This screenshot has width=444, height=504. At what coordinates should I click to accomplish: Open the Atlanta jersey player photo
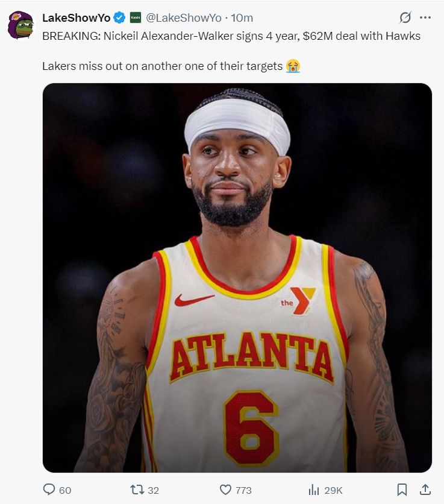coord(237,278)
